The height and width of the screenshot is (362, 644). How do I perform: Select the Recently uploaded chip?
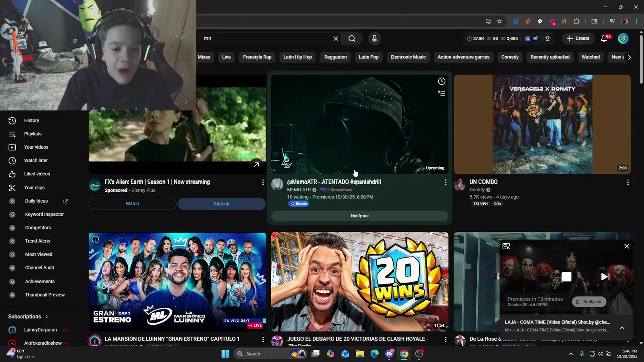pyautogui.click(x=550, y=57)
